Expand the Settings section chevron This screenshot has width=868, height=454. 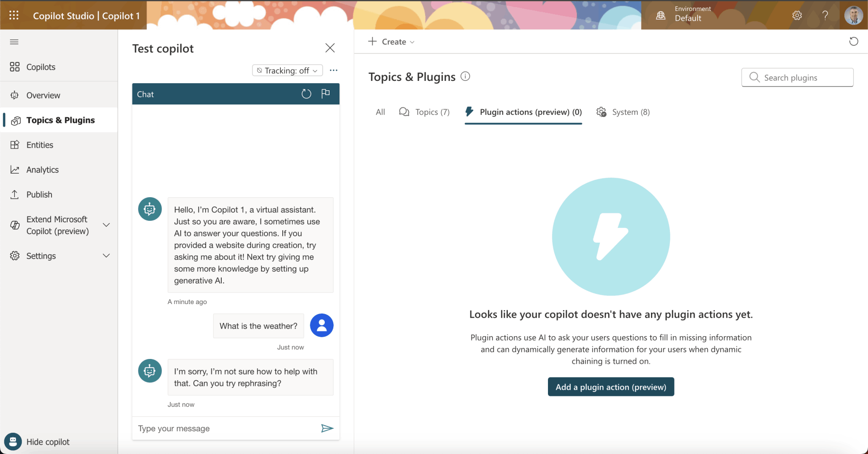(x=106, y=256)
